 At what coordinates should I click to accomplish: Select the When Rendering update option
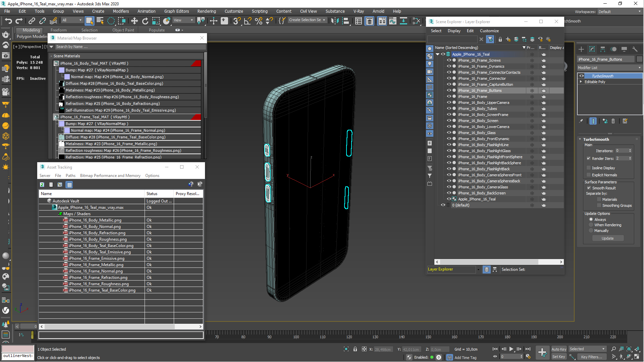click(x=591, y=225)
